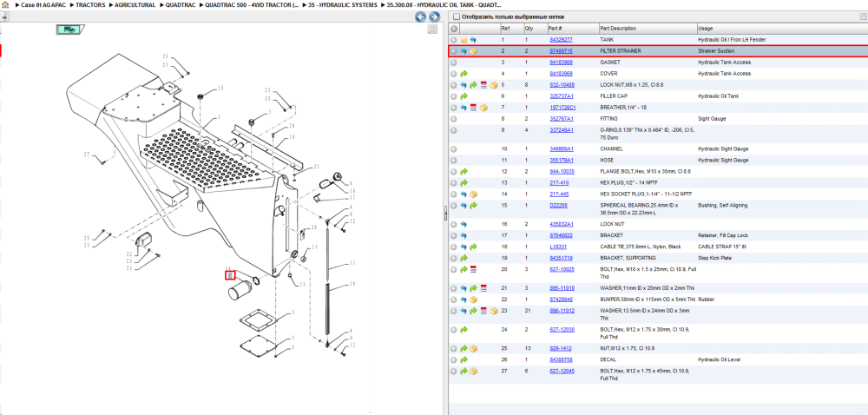868x415 pixels.
Task: Select 'CABLE STRAP 15" IN' usage text
Action: coord(722,247)
